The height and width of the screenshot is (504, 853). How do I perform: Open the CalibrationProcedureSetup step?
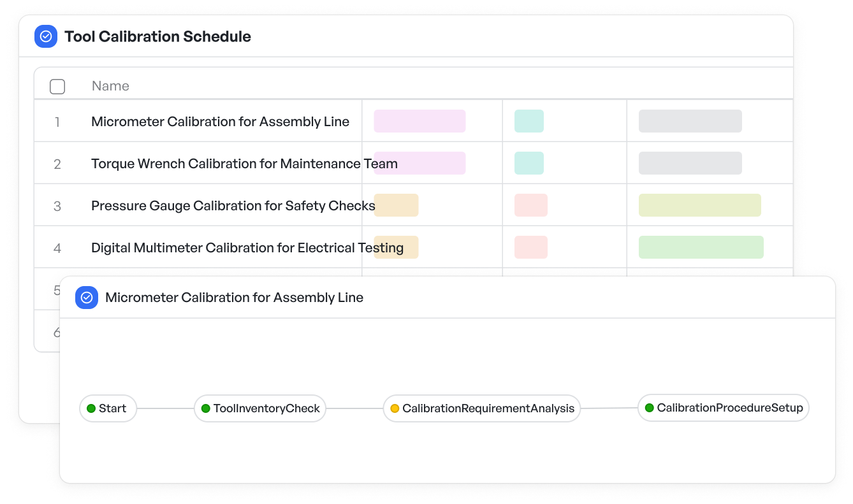click(724, 408)
